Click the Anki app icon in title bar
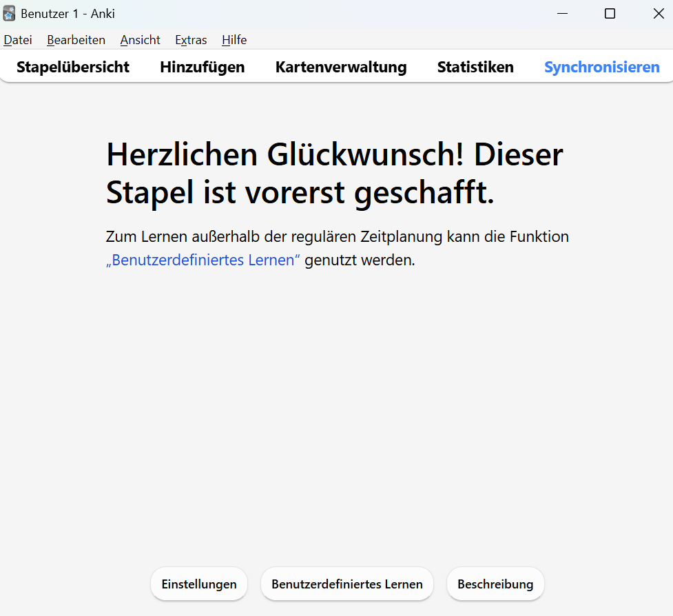Screen dimensions: 673x616 9,14
